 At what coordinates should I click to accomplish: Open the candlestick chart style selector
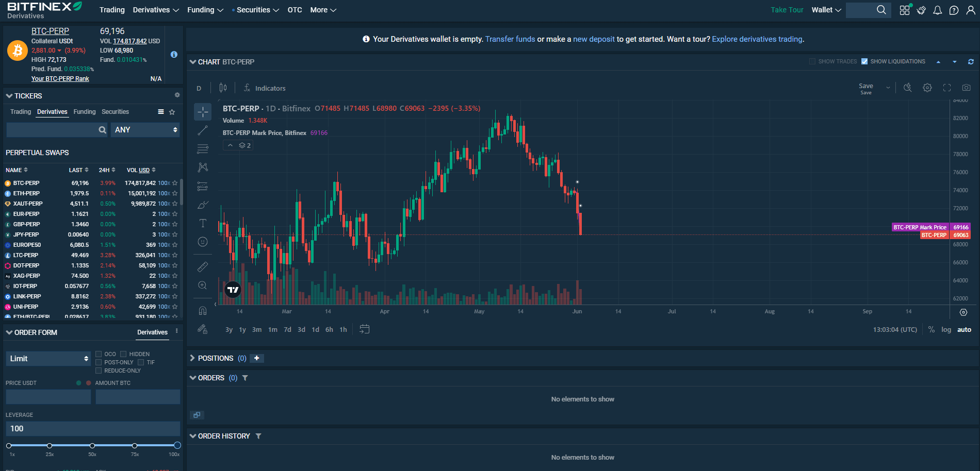click(x=223, y=88)
